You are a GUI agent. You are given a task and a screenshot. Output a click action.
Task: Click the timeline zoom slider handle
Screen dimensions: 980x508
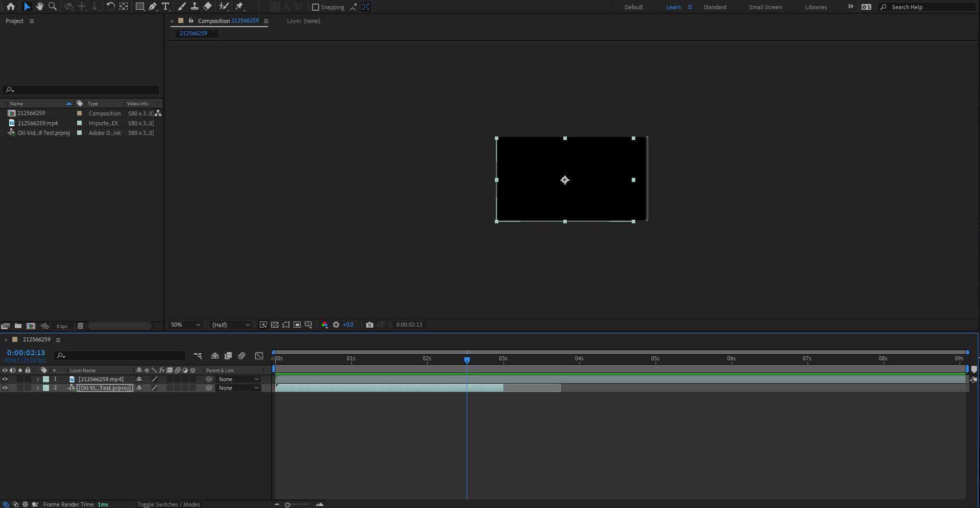pyautogui.click(x=288, y=505)
